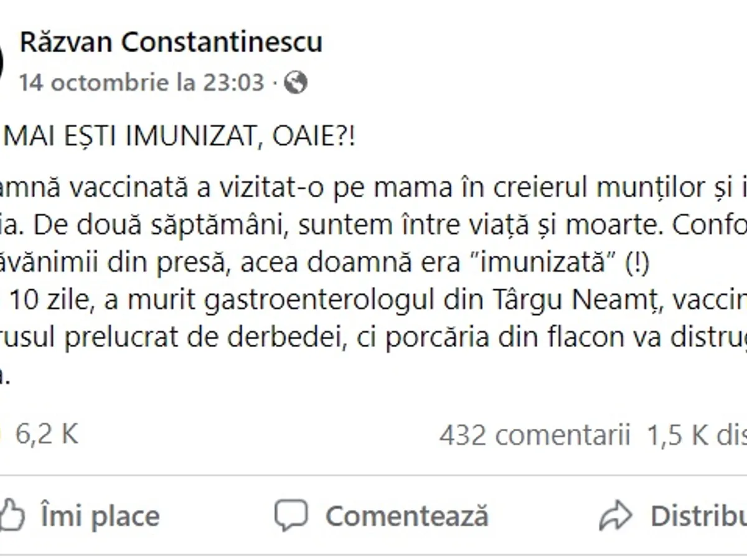Open Răzvan Constantinescu's profile name link
This screenshot has width=747, height=560.
[x=171, y=42]
